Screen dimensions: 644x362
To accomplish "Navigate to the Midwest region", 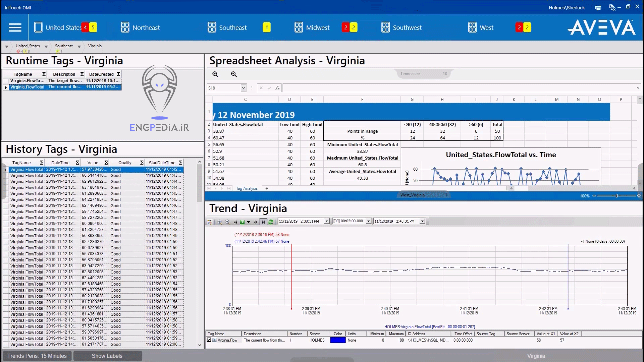I will pos(312,27).
